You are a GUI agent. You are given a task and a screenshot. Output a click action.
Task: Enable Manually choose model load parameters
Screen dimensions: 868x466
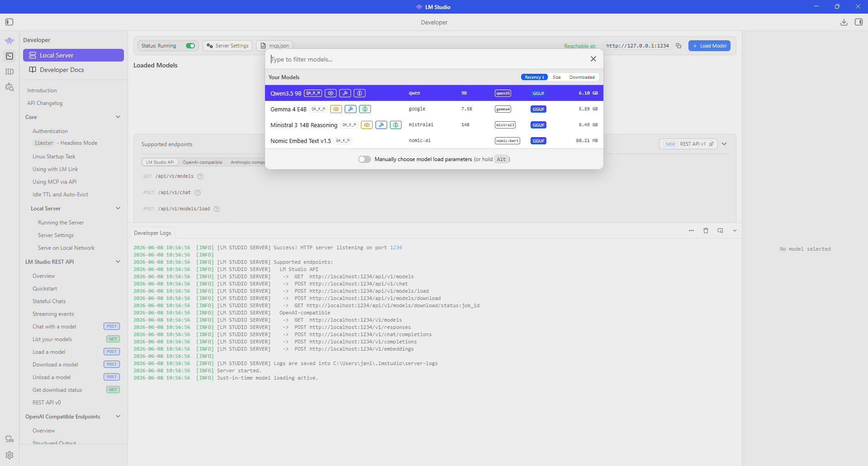[x=365, y=159]
